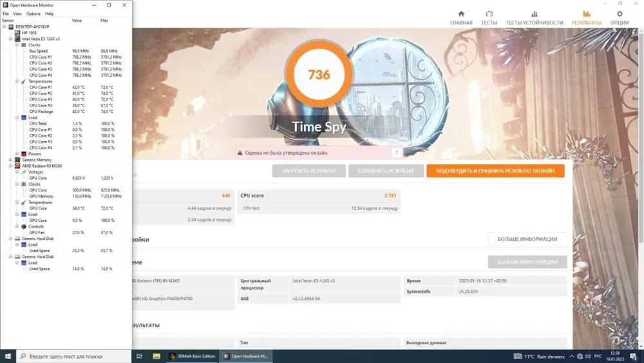Image resolution: width=644 pixels, height=363 pixels.
Task: Click the Windows Start button
Action: point(8,356)
